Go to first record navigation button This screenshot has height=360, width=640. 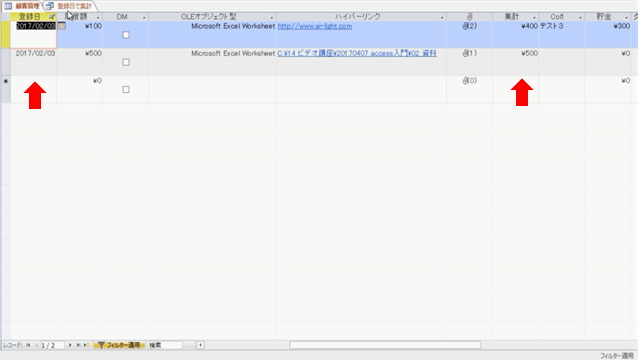point(28,345)
